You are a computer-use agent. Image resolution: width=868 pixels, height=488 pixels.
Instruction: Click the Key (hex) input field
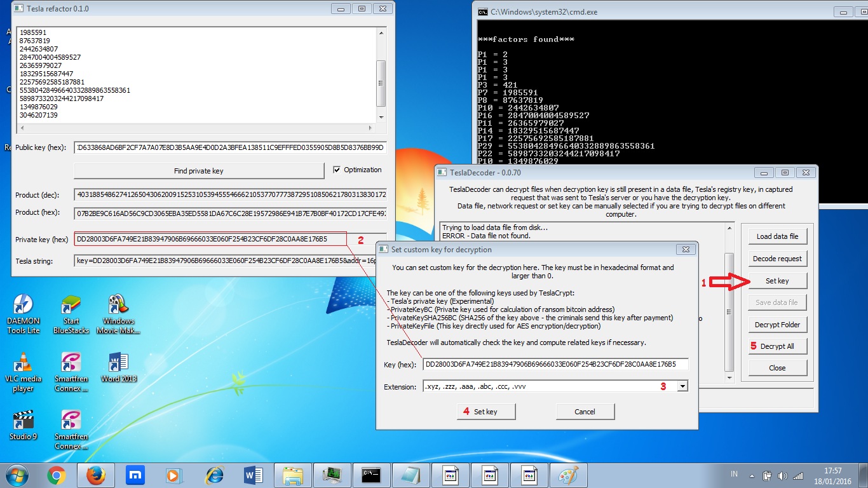point(555,365)
